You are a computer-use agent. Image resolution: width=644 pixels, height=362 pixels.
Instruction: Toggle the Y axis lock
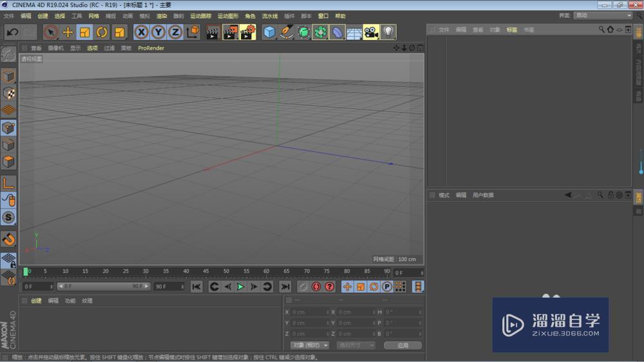(158, 32)
